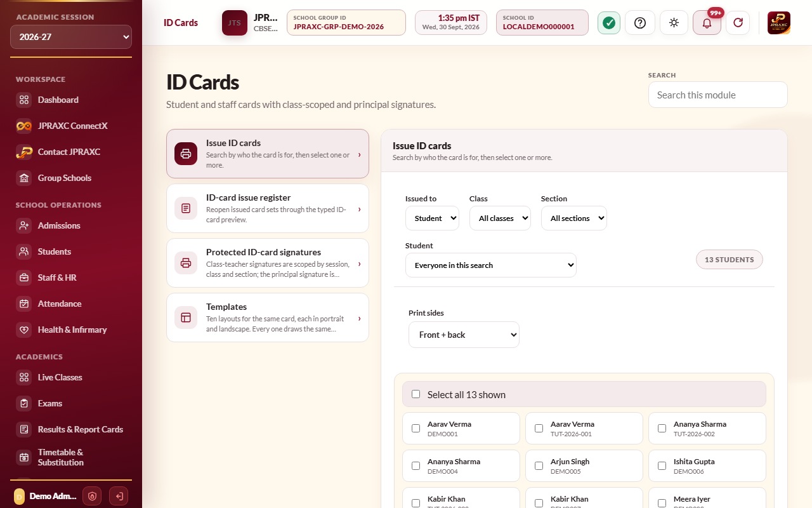
Task: Click the Dashboard grid icon in sidebar
Action: (x=24, y=100)
